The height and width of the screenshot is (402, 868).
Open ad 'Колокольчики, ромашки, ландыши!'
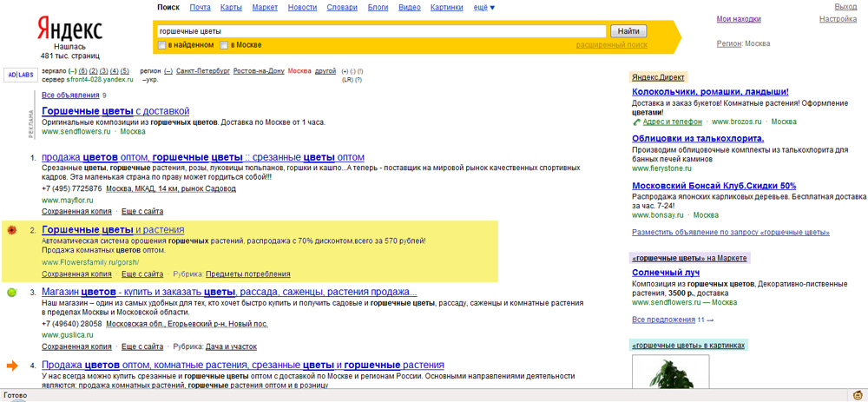[710, 93]
